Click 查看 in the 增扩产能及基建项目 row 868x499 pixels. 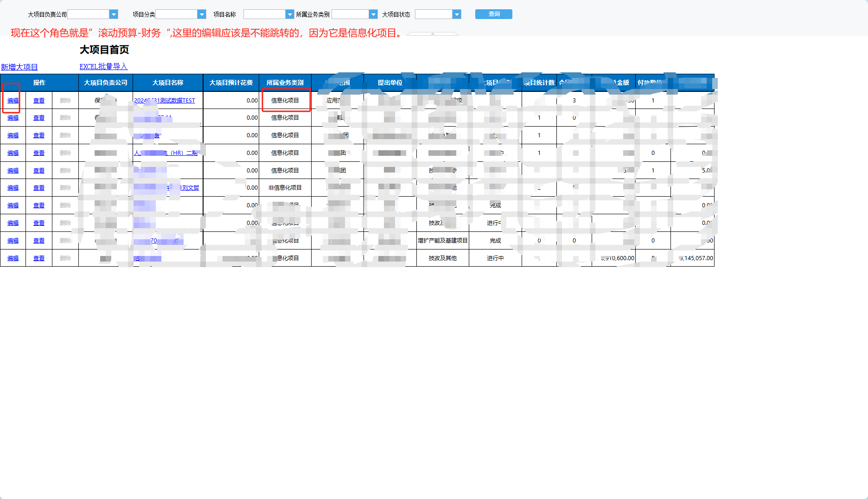(x=39, y=241)
